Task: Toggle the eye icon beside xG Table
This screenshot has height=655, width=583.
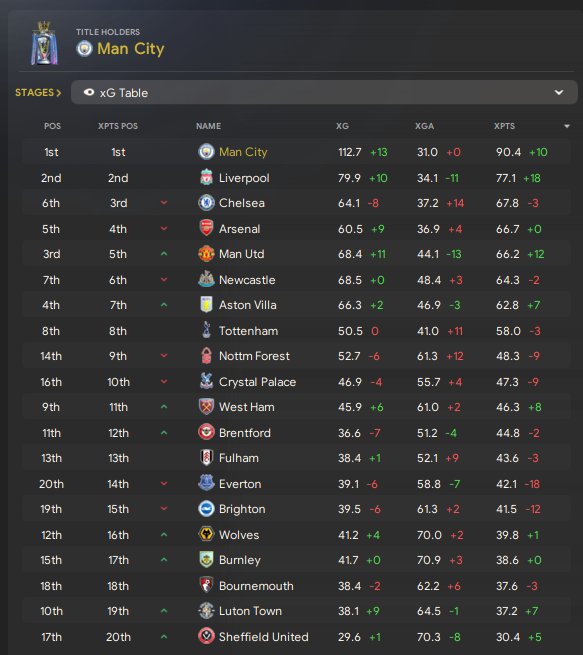Action: [89, 92]
